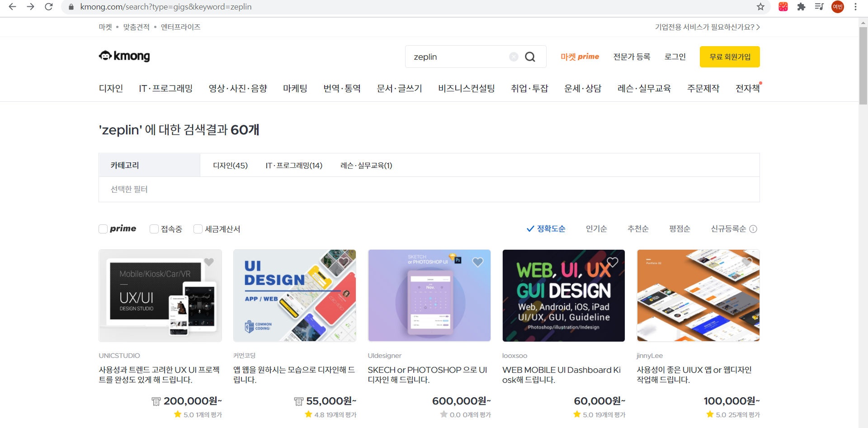Viewport: 868px width, 428px height.
Task: Toggle the prime filter checkbox
Action: (103, 229)
